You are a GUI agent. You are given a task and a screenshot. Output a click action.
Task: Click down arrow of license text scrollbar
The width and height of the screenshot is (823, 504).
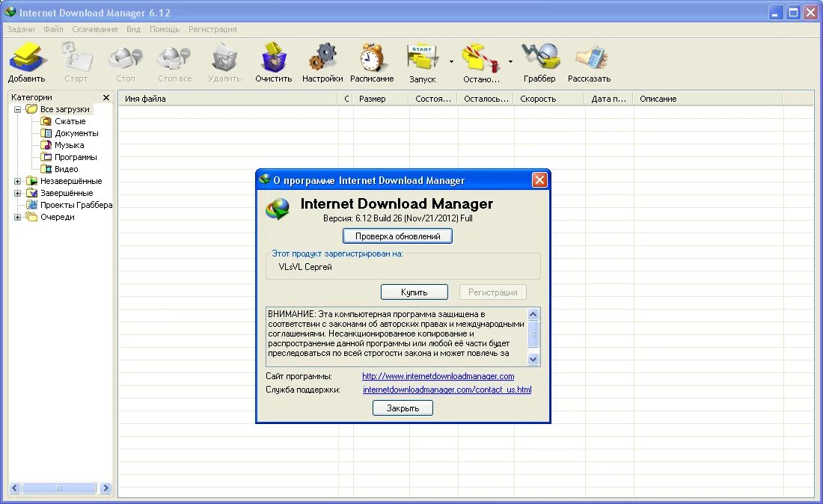[533, 359]
